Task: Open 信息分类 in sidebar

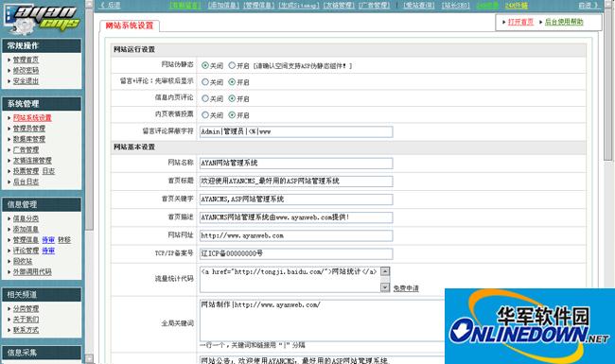Action: click(26, 218)
